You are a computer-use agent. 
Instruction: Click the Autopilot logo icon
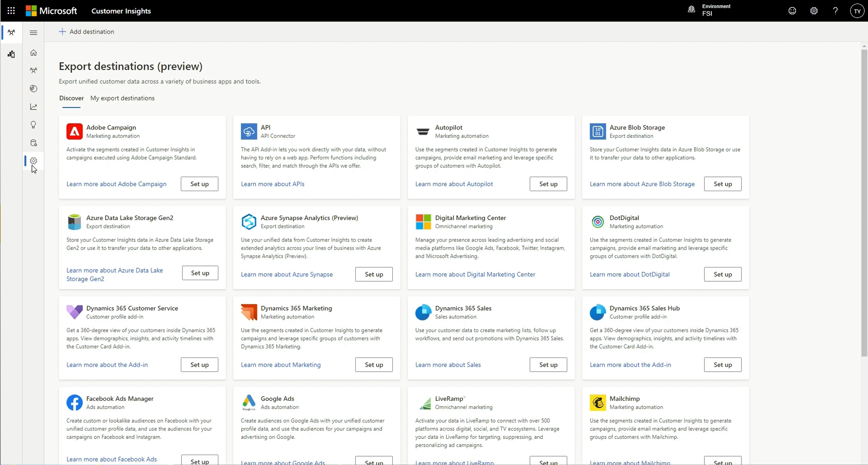tap(423, 131)
